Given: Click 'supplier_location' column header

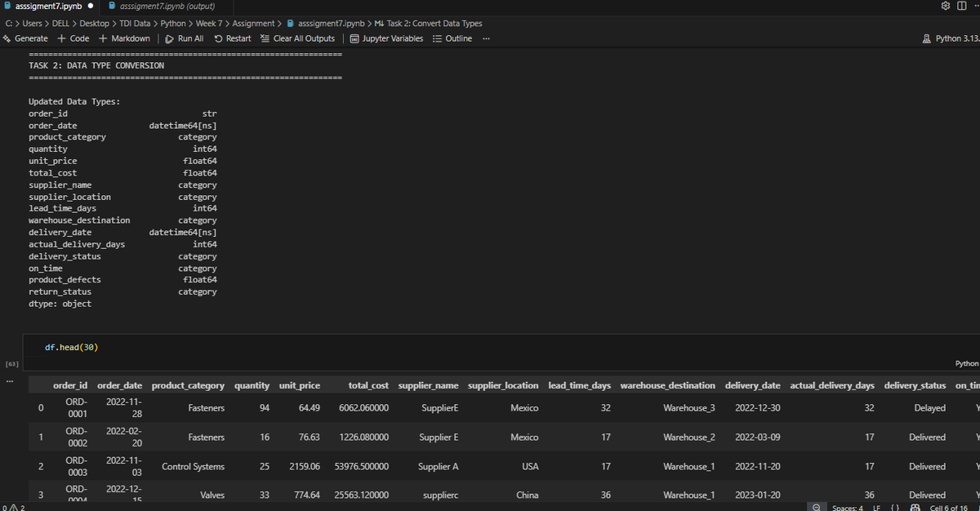Looking at the screenshot, I should click(503, 385).
